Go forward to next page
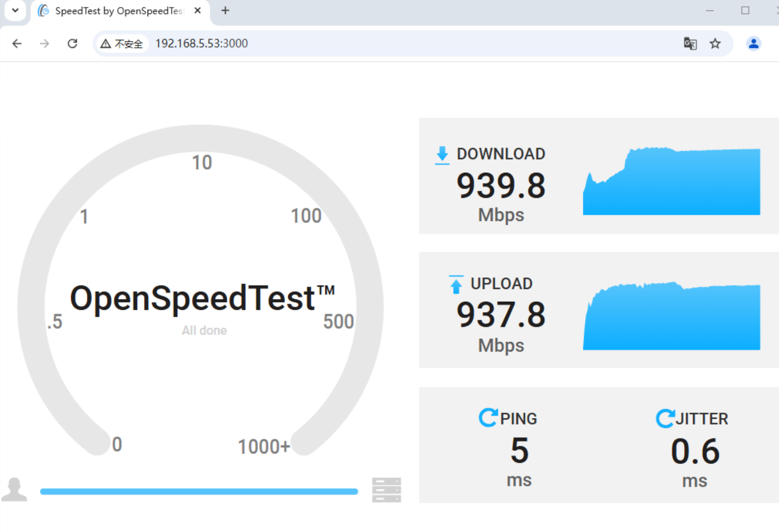 point(45,43)
